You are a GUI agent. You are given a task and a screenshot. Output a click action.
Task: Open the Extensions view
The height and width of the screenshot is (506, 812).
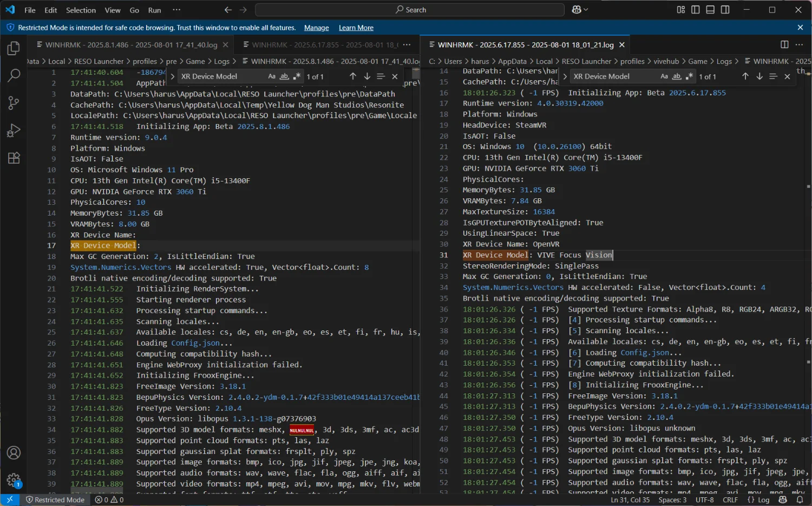[14, 158]
